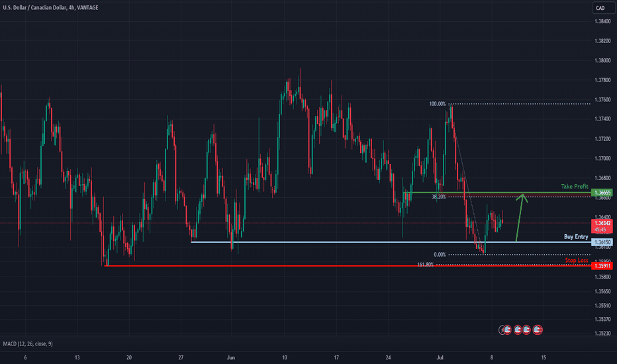Screen dimensions: 617x364
Task: Click the 1.37000 price axis label
Action: click(602, 158)
